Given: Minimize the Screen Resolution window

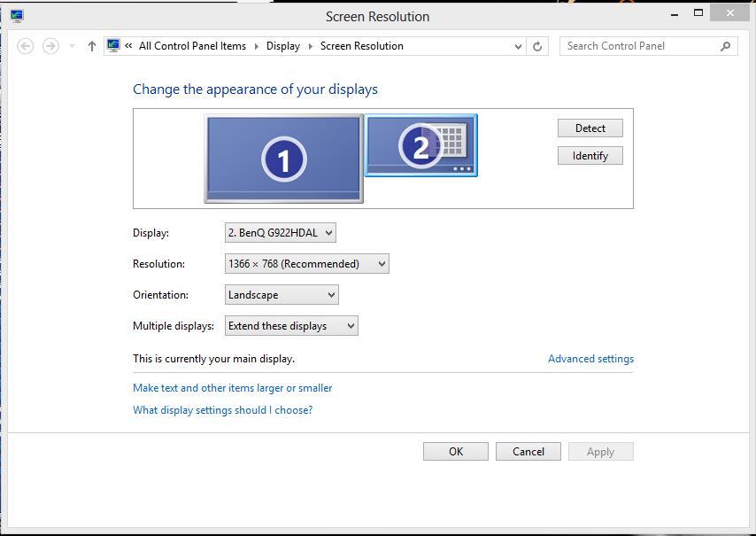Looking at the screenshot, I should (675, 14).
